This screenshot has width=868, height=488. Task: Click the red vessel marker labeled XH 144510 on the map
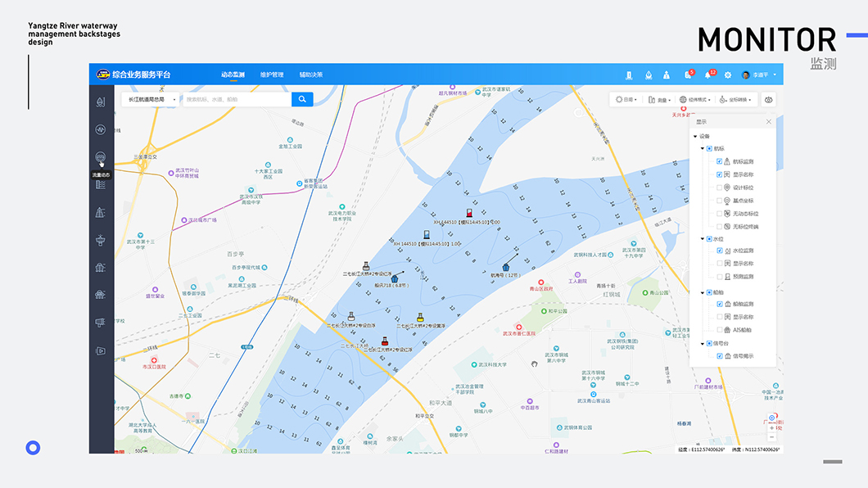[469, 213]
